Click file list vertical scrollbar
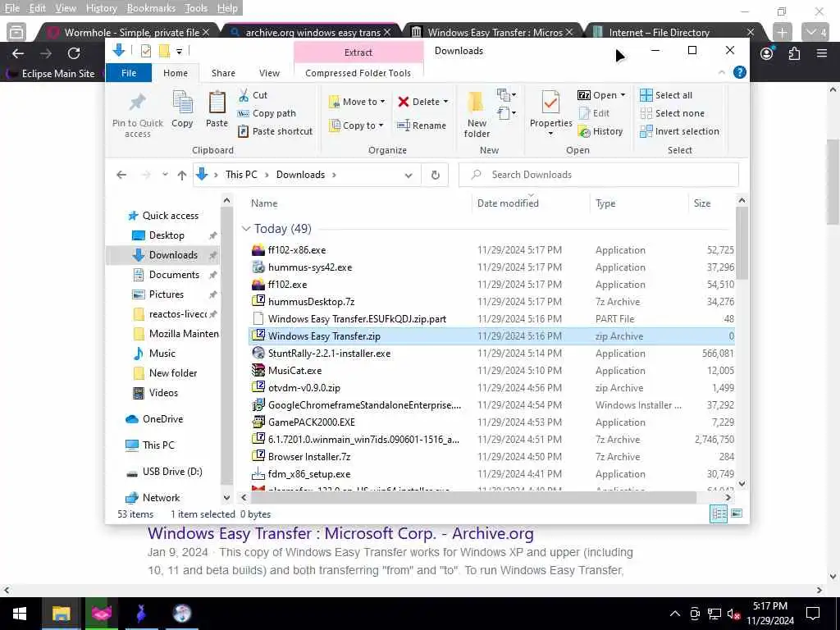This screenshot has width=840, height=630. click(742, 243)
